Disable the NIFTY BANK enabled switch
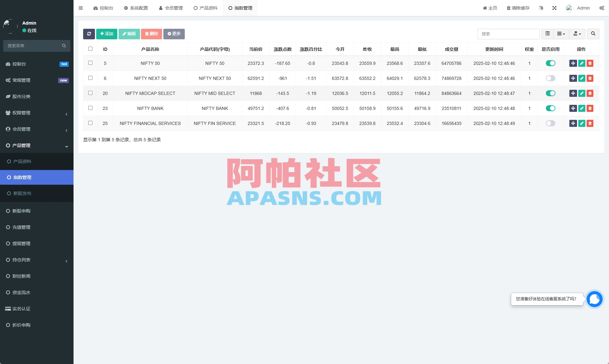The height and width of the screenshot is (364, 609). (551, 108)
